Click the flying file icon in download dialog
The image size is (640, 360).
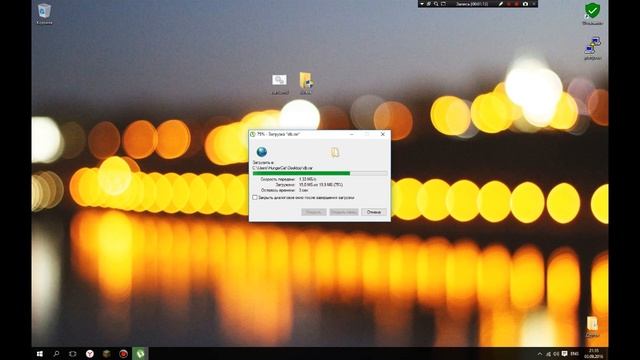[x=335, y=152]
